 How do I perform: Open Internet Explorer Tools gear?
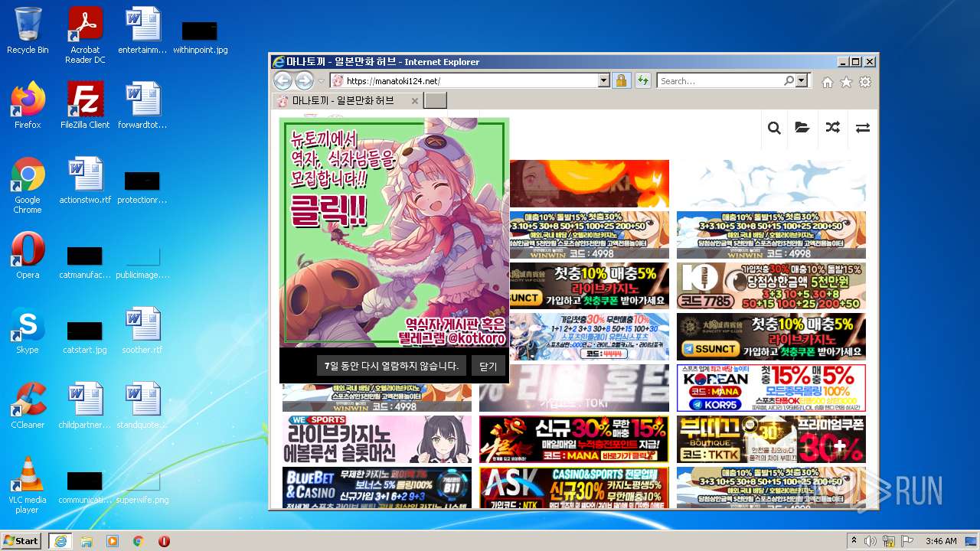(865, 82)
